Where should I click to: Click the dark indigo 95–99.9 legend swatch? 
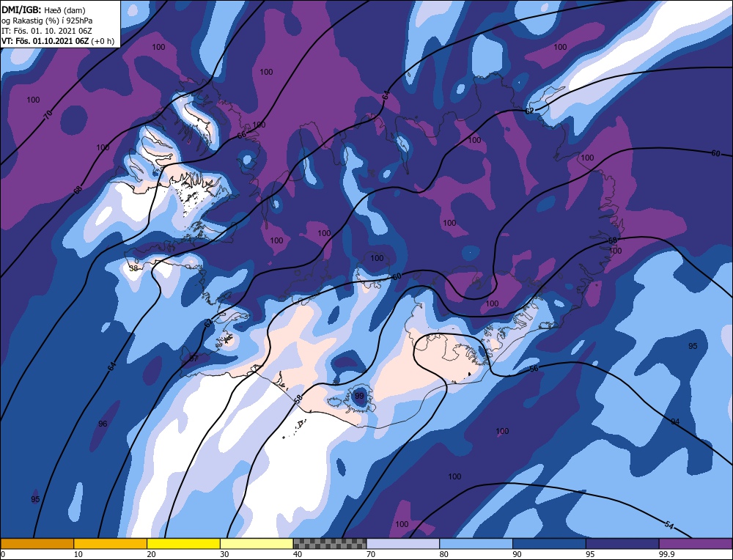(622, 543)
